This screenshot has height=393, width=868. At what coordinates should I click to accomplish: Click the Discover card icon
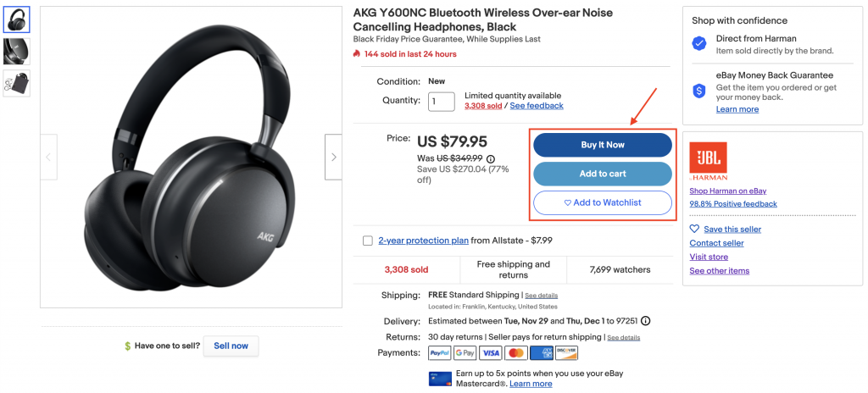pyautogui.click(x=568, y=352)
